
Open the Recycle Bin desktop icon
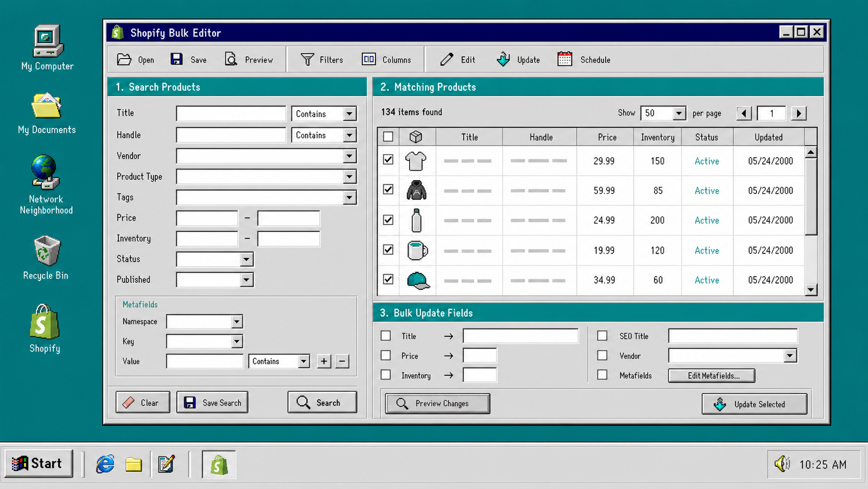(x=46, y=258)
